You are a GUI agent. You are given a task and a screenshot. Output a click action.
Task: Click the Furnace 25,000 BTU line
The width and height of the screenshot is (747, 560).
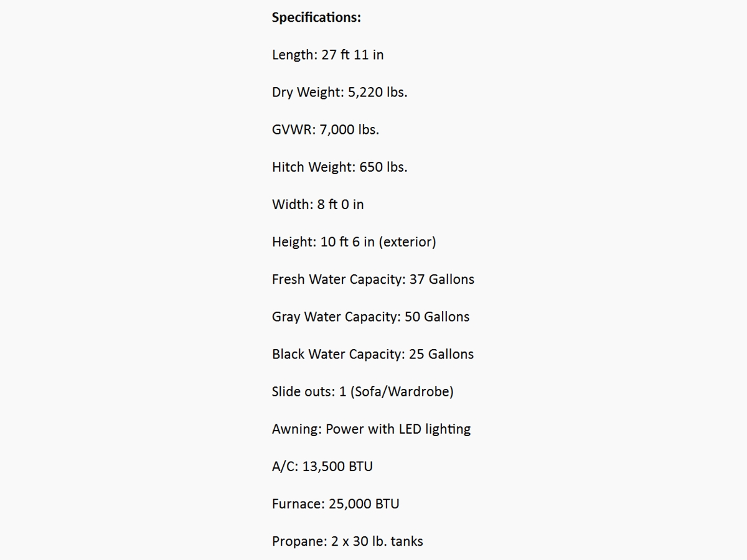point(336,503)
